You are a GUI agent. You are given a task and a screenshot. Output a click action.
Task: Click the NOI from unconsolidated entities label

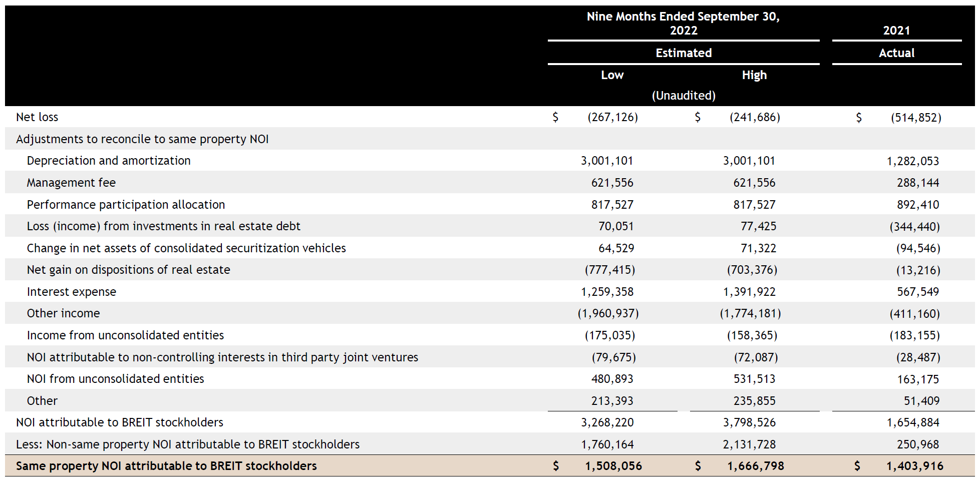[115, 378]
